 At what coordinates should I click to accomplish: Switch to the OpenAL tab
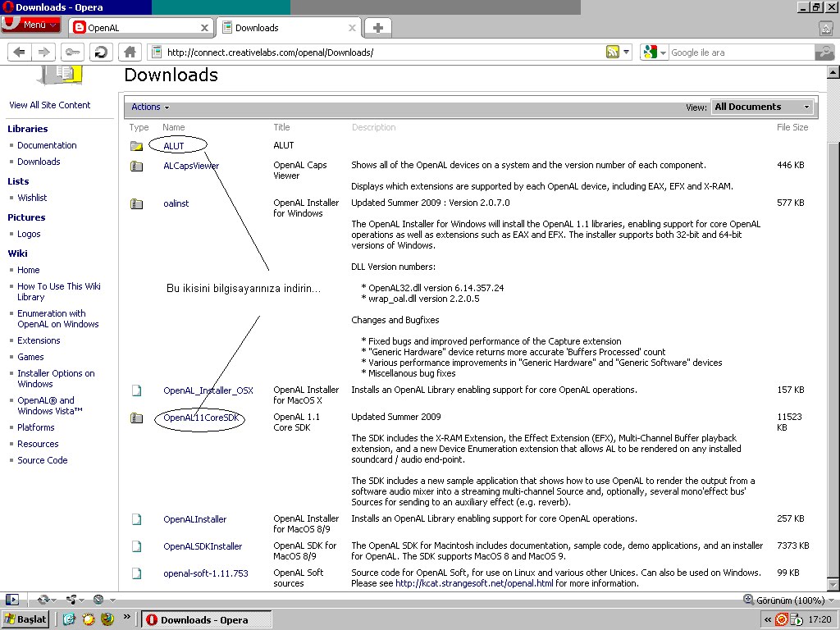click(141, 28)
